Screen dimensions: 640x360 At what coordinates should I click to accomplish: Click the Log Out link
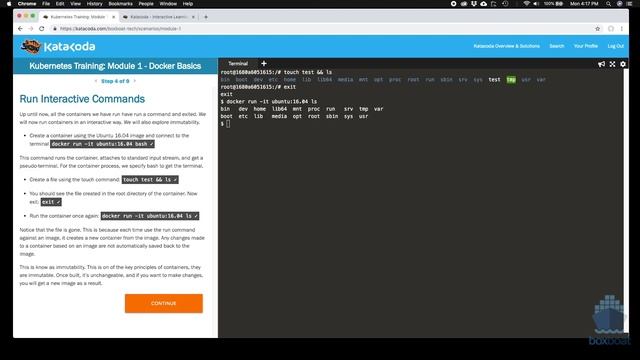click(x=616, y=46)
